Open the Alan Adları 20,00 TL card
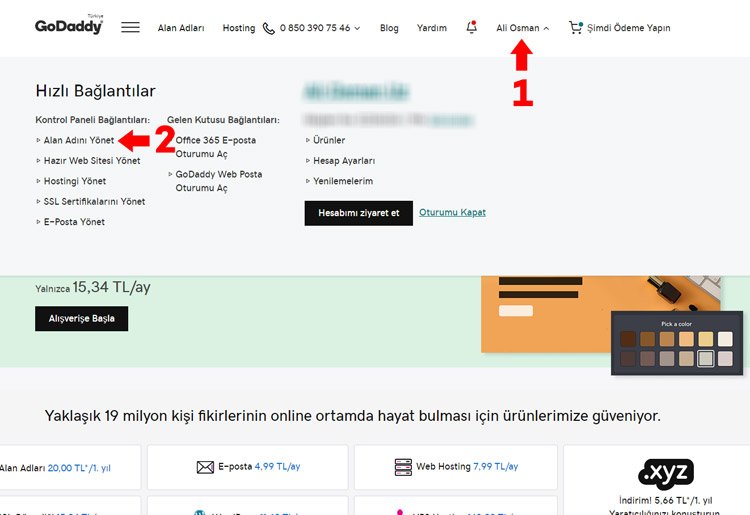The height and width of the screenshot is (515, 750). pos(70,467)
